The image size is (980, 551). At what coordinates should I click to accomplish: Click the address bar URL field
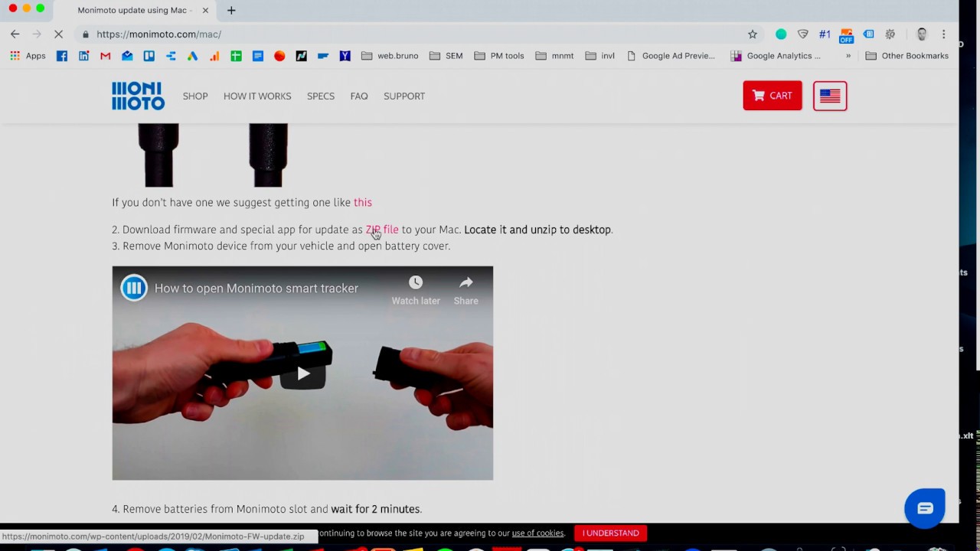413,34
